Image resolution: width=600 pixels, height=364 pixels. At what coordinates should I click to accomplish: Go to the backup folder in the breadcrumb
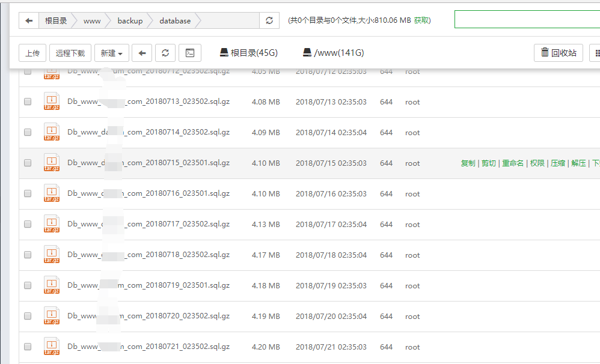(130, 20)
